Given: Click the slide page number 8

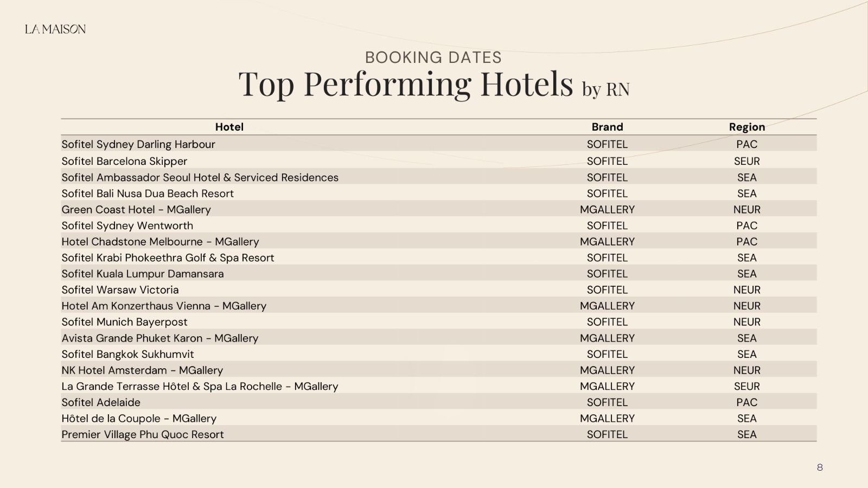Looking at the screenshot, I should (819, 467).
